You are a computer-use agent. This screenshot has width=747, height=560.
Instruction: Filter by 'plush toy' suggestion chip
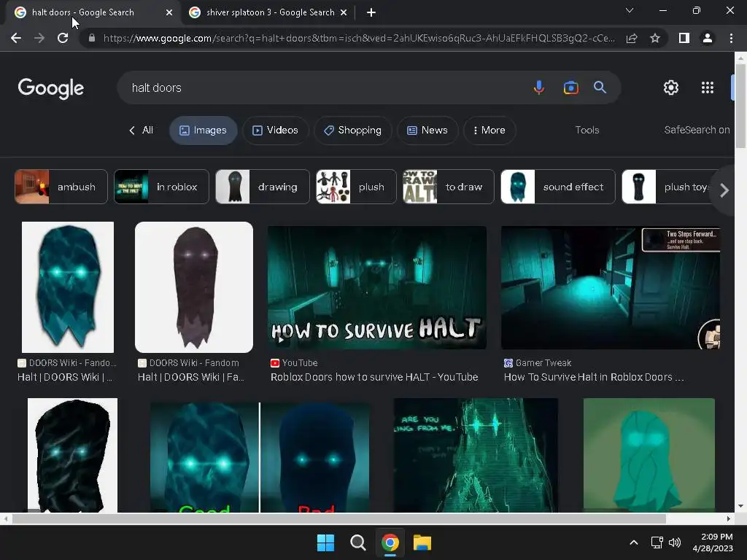click(x=667, y=187)
